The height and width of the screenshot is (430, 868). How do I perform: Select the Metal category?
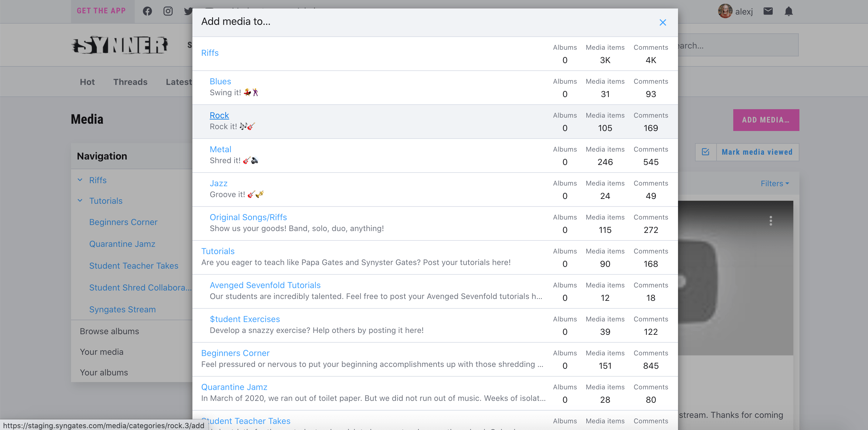click(220, 149)
